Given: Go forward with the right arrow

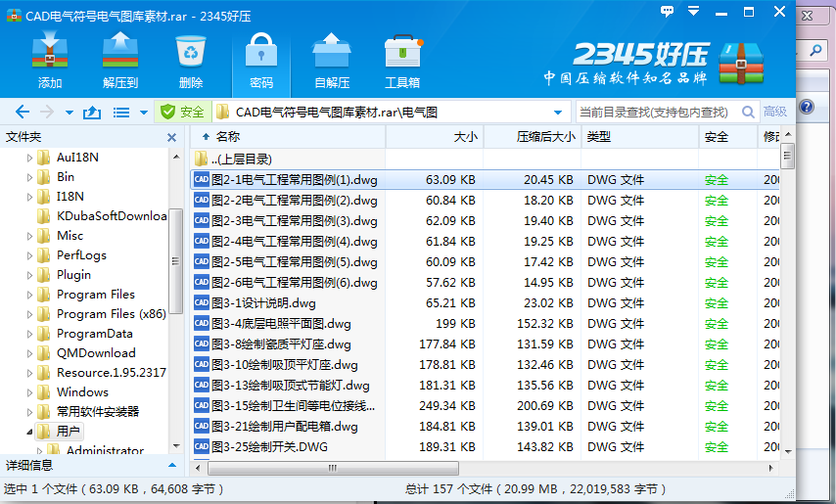Looking at the screenshot, I should (47, 112).
